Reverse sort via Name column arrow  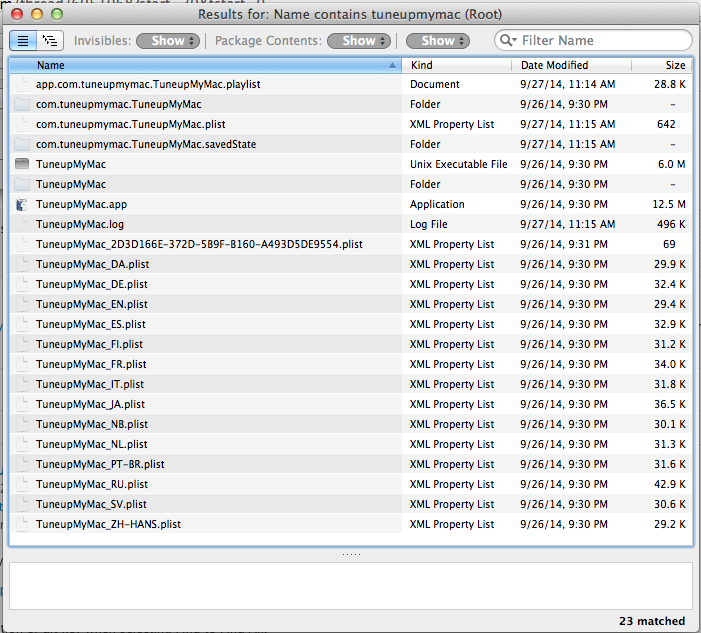click(x=392, y=65)
